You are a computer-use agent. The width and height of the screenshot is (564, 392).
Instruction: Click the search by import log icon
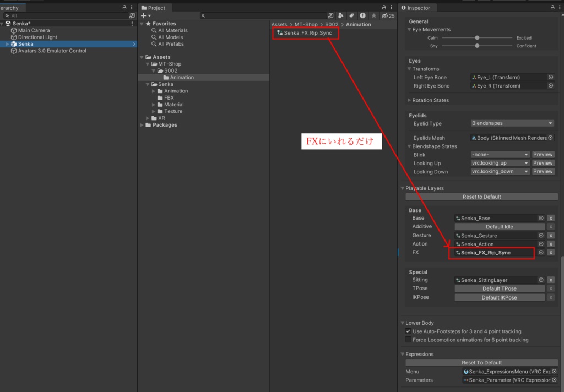point(362,15)
